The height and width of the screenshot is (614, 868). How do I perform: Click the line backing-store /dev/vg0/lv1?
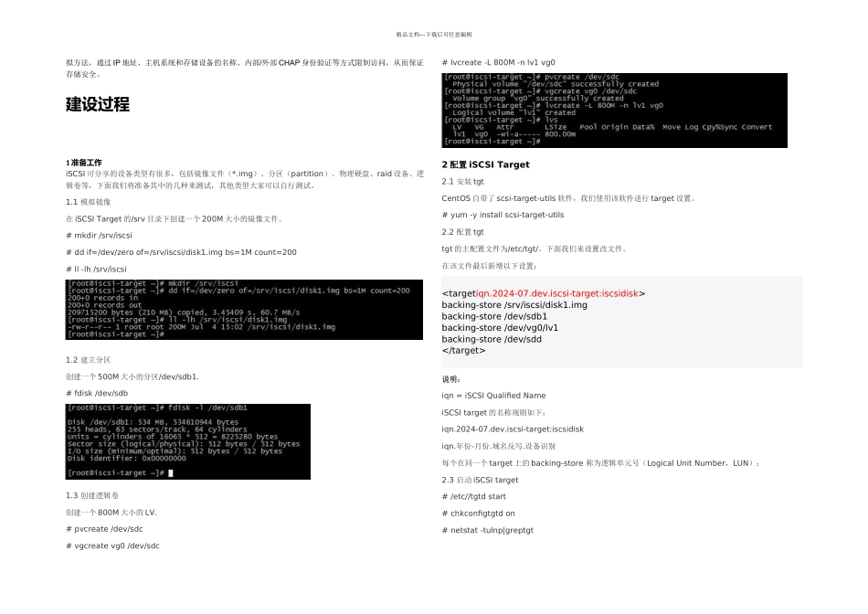500,328
